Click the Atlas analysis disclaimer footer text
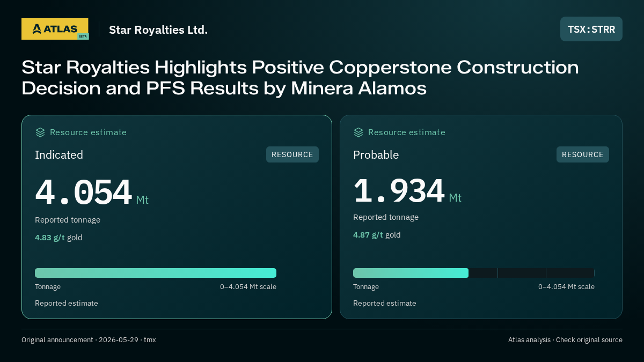644x362 pixels. tap(565, 340)
